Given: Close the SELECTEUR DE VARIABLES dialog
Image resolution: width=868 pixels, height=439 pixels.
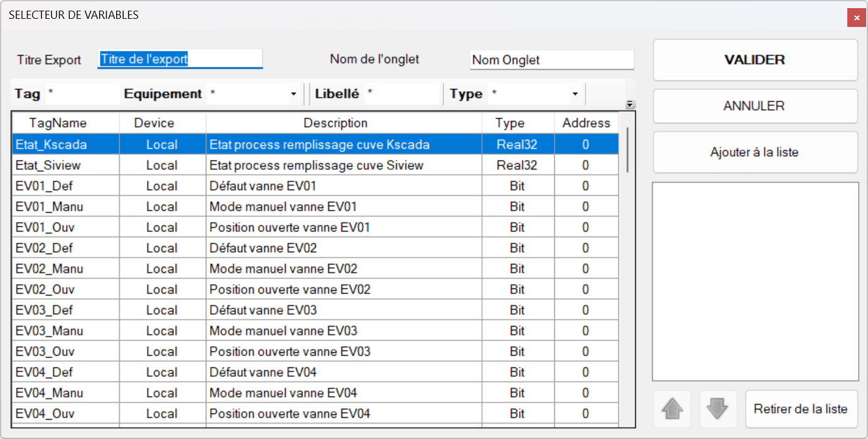Looking at the screenshot, I should pyautogui.click(x=856, y=18).
